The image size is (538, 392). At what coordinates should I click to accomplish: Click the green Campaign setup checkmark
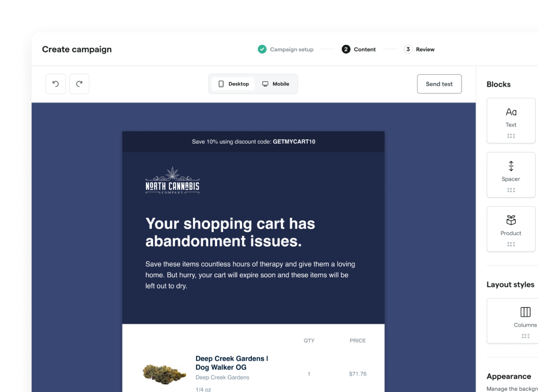(262, 49)
